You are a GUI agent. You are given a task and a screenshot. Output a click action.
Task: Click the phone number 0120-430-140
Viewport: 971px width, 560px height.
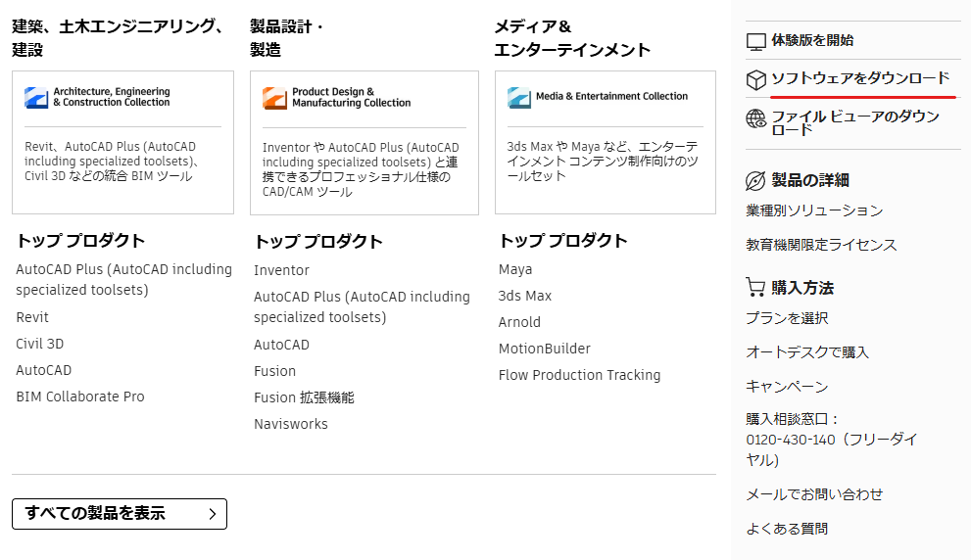click(x=790, y=440)
